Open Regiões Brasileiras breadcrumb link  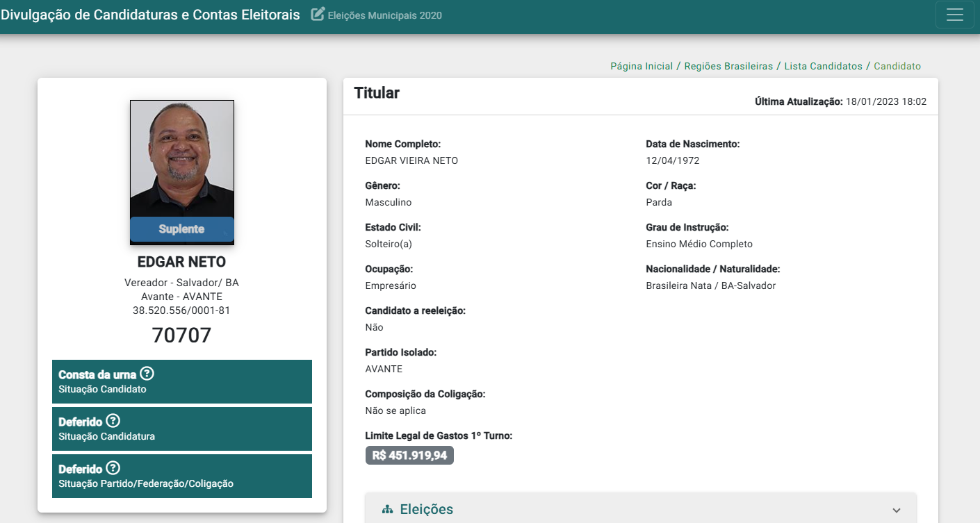[728, 66]
